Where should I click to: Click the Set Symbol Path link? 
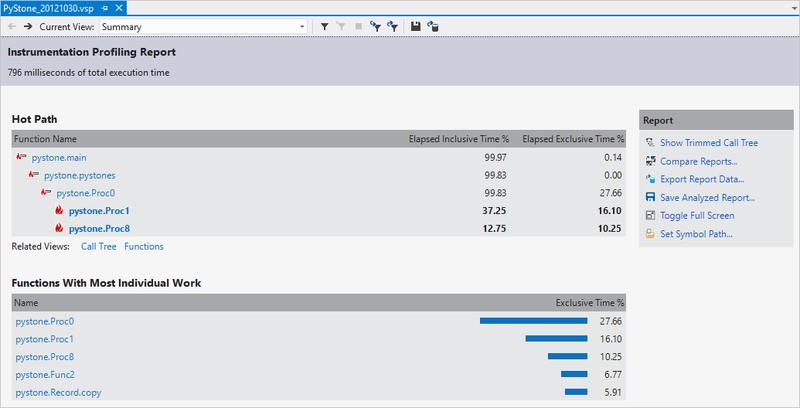[696, 234]
